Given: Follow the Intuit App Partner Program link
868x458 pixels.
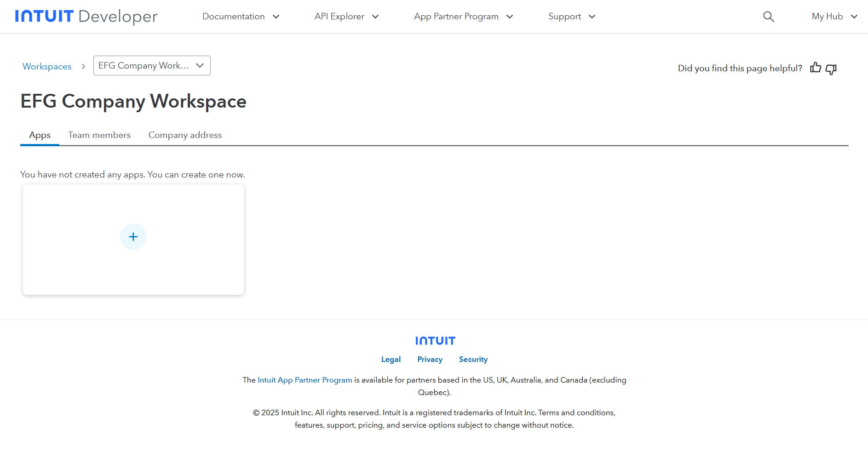Looking at the screenshot, I should pyautogui.click(x=305, y=380).
